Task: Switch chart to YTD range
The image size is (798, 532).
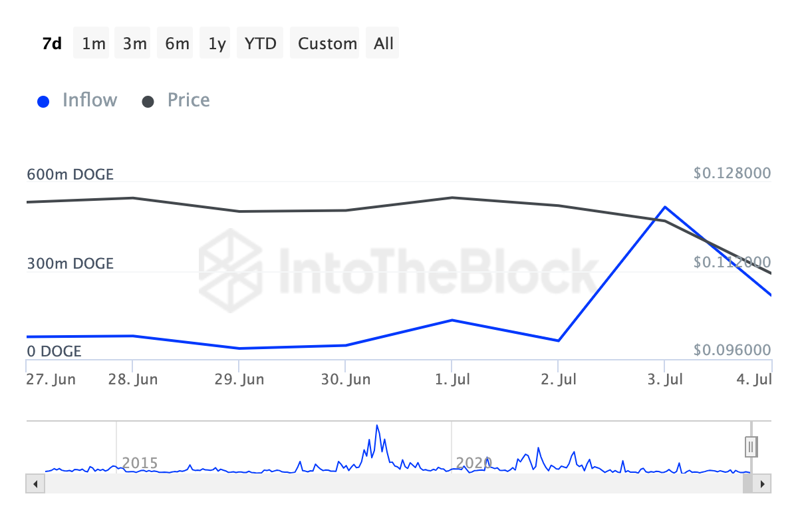Action: [x=260, y=44]
